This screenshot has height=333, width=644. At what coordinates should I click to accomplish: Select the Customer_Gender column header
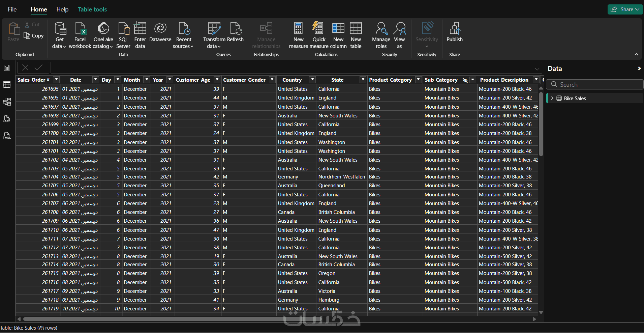pos(244,80)
